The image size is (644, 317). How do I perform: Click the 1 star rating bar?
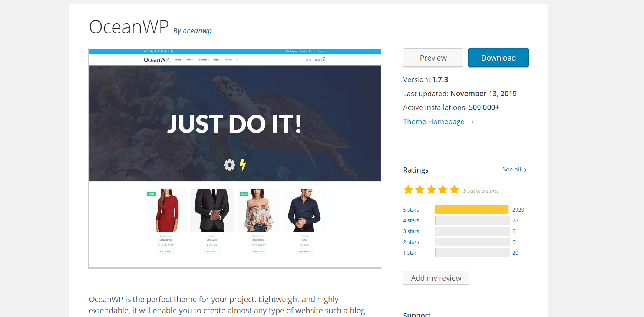472,253
